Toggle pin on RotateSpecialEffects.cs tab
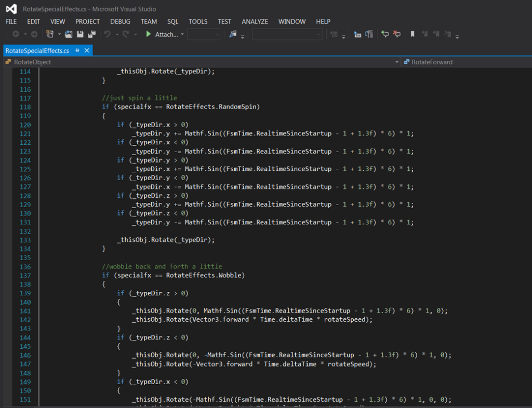The width and height of the screenshot is (532, 408). 77,50
